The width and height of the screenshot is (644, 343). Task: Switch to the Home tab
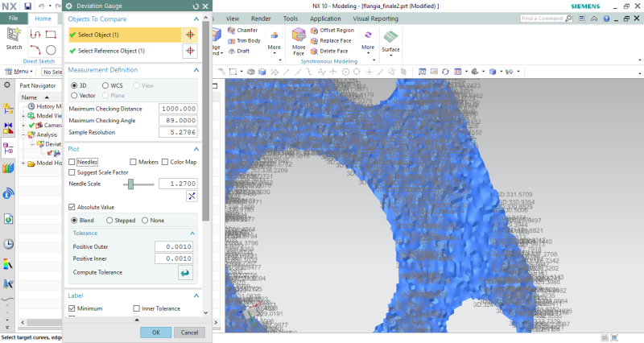pos(43,19)
